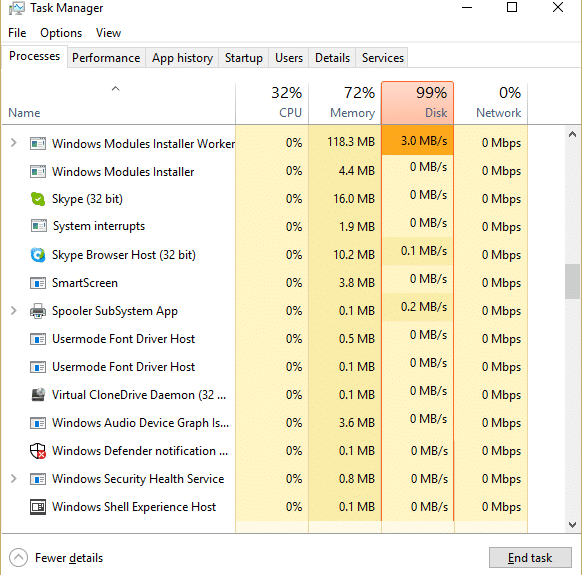The image size is (582, 575).
Task: Select the Windows Modules Installer row
Action: pyautogui.click(x=264, y=171)
